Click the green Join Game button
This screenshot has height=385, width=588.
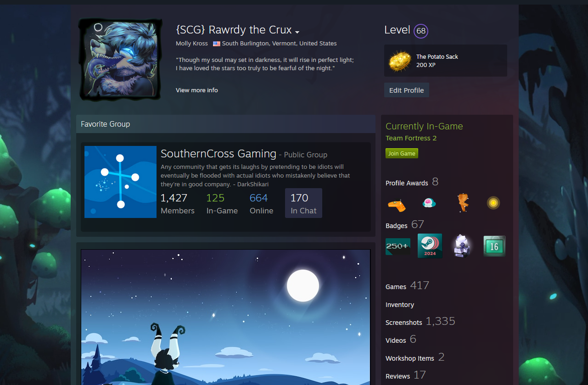[402, 153]
